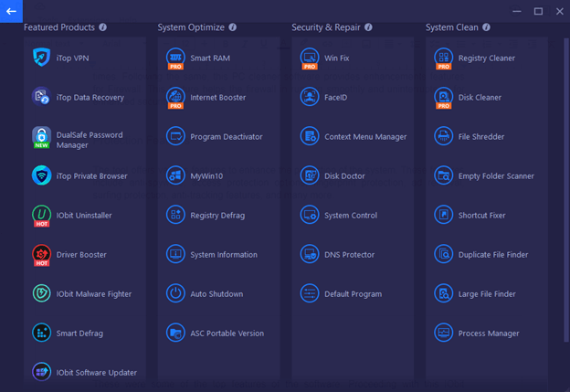Select the IObit Malware Fighter entry

[93, 294]
